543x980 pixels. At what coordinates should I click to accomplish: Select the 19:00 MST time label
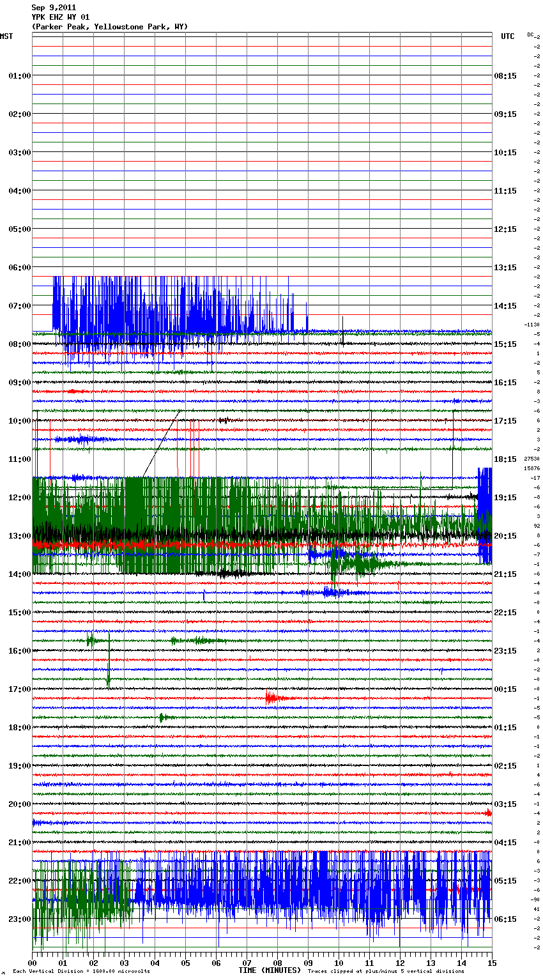(x=20, y=766)
